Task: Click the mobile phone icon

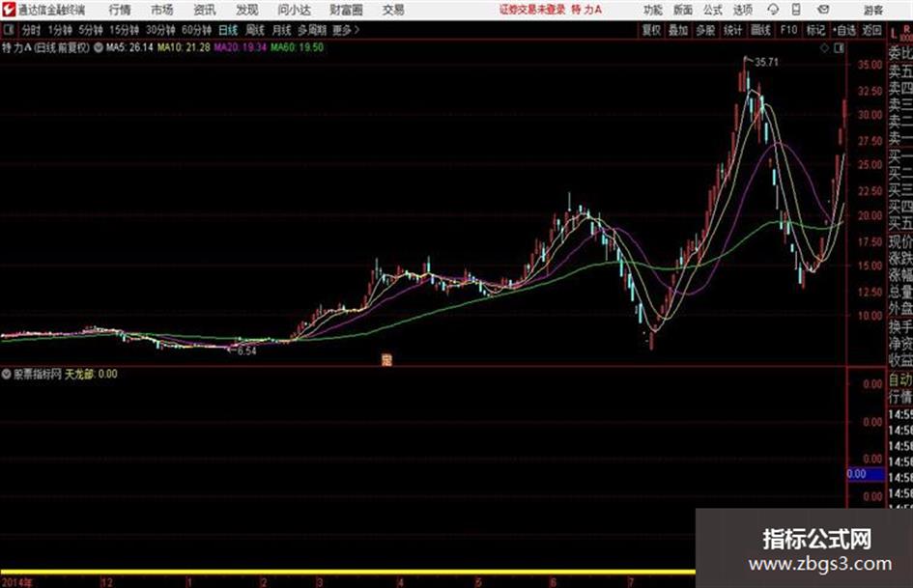Action: click(x=796, y=10)
